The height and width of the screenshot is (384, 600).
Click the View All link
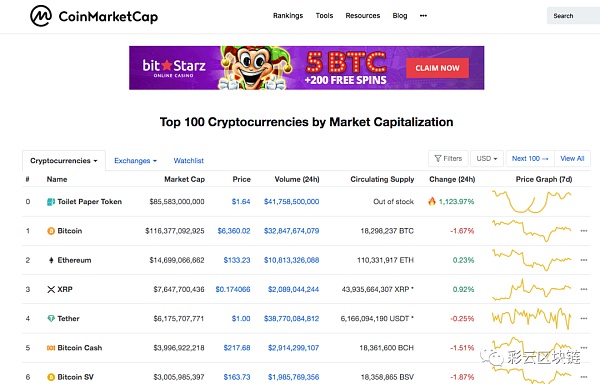click(572, 158)
